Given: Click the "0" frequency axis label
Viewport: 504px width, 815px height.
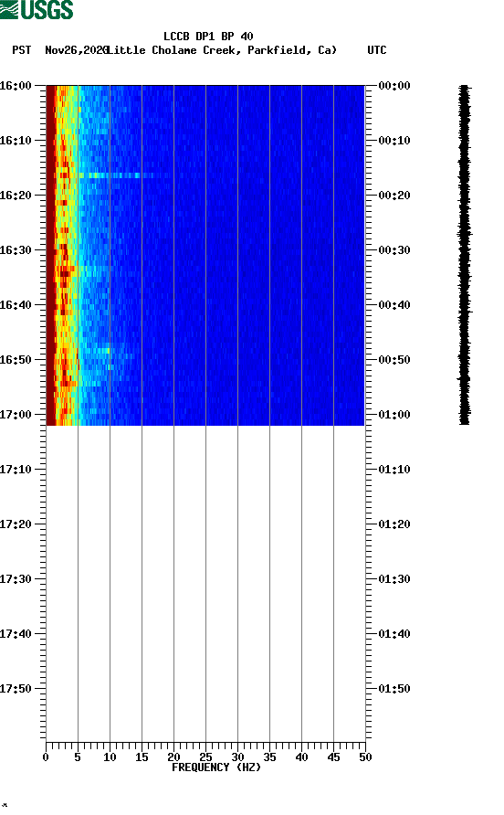Looking at the screenshot, I should pos(46,757).
